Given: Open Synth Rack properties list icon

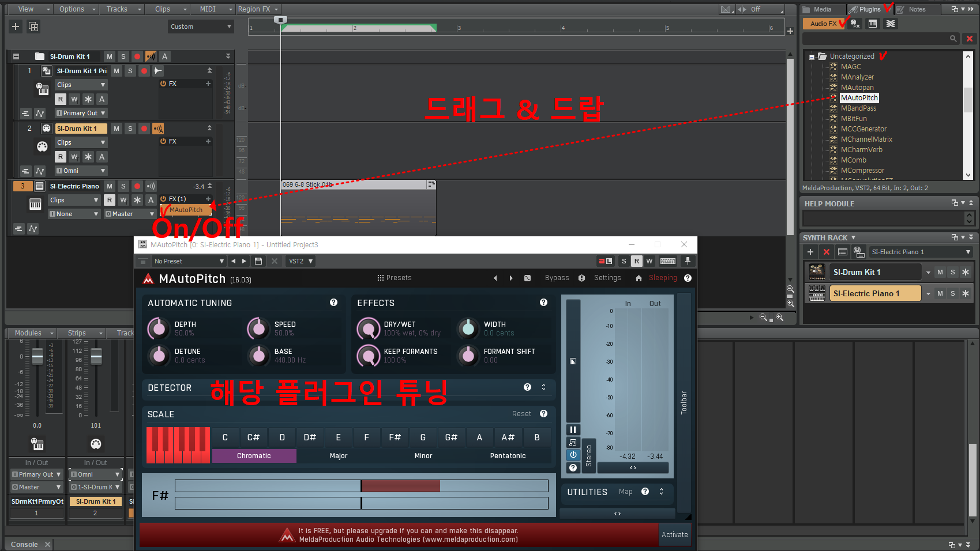Looking at the screenshot, I should (843, 252).
